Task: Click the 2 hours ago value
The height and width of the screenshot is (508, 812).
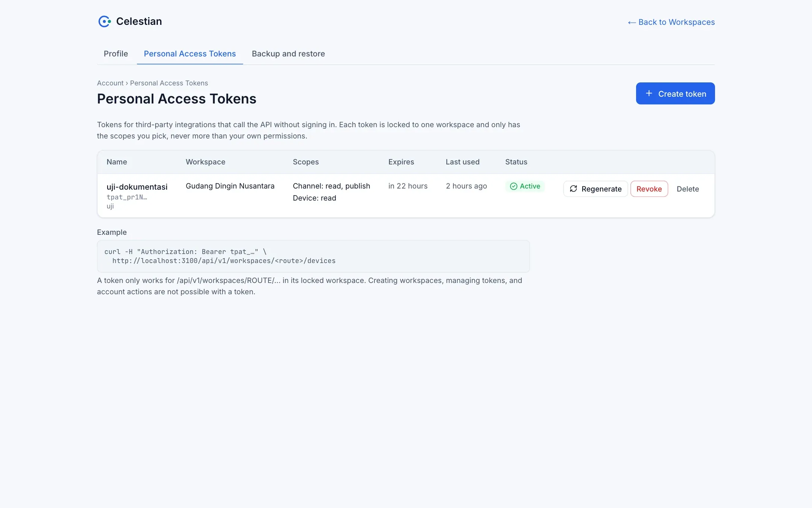Action: (466, 186)
